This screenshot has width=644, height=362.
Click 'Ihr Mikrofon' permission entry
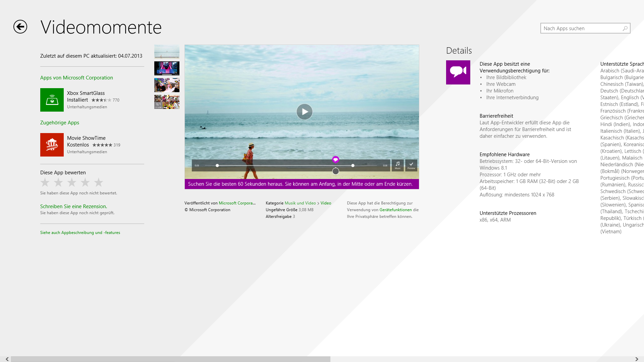(x=500, y=91)
